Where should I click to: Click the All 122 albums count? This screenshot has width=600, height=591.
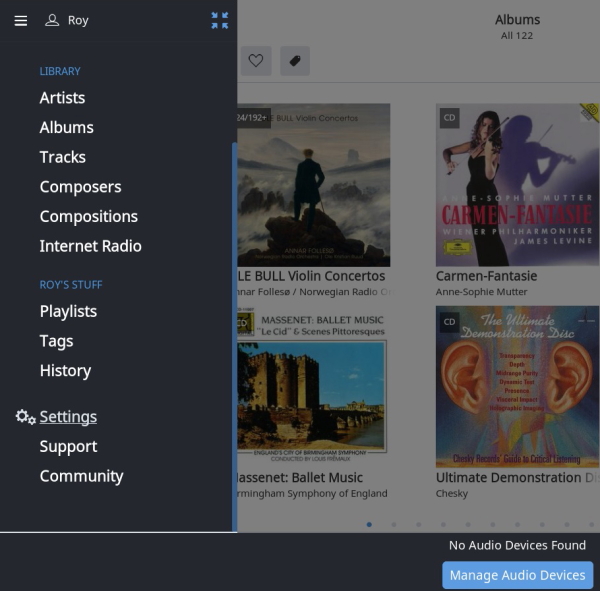pyautogui.click(x=517, y=36)
